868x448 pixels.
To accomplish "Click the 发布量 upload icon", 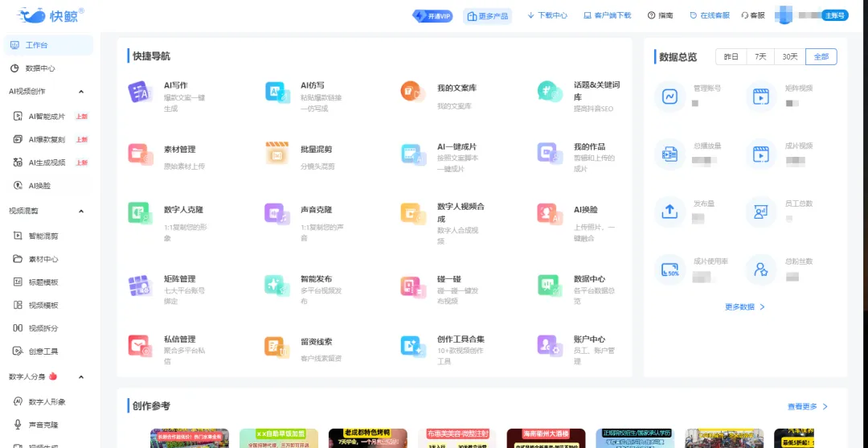I will point(669,212).
